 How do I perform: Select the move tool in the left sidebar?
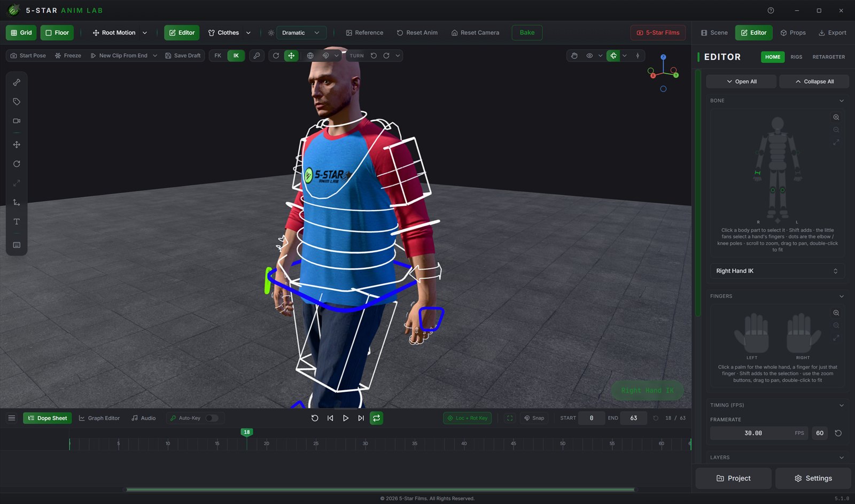click(17, 145)
